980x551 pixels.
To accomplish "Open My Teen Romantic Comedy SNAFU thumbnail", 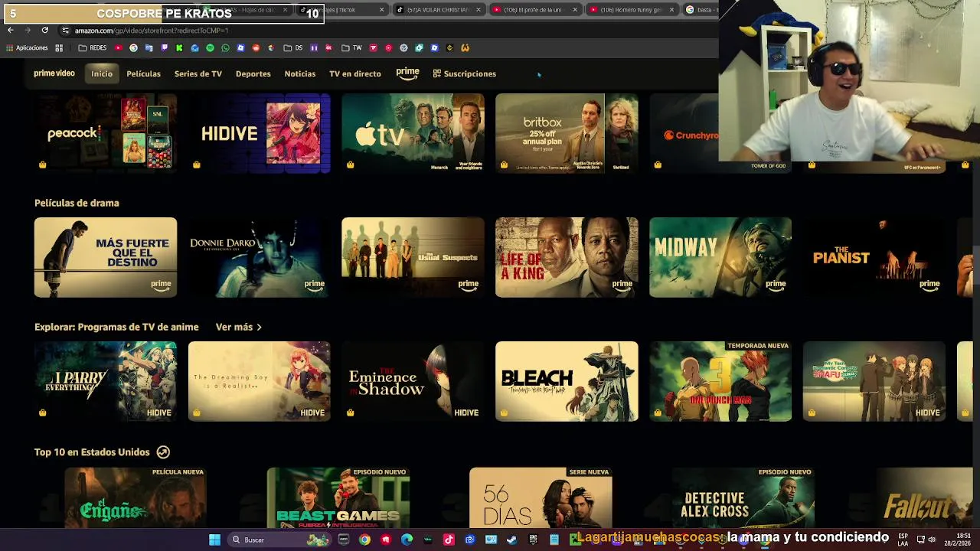I will 874,381.
